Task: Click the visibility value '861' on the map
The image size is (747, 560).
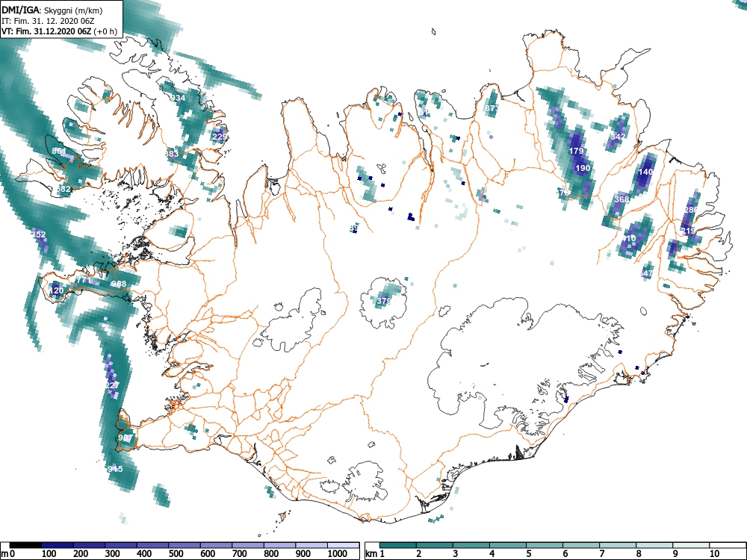Action: [59, 152]
